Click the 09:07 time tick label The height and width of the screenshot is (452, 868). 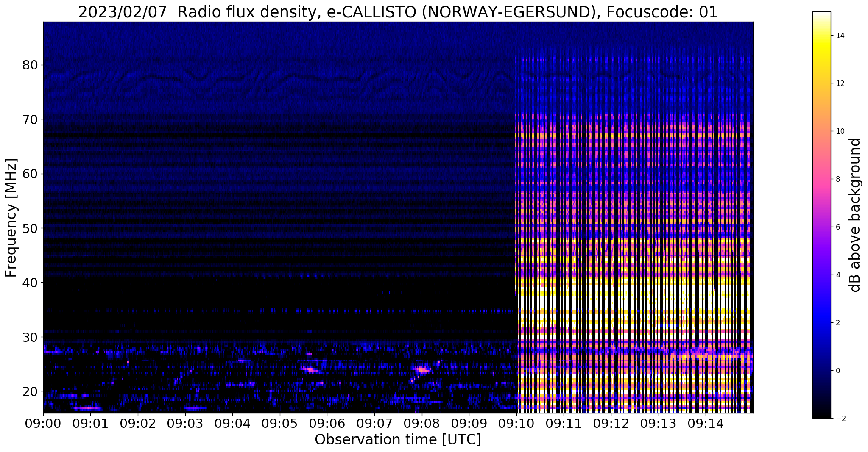point(374,423)
